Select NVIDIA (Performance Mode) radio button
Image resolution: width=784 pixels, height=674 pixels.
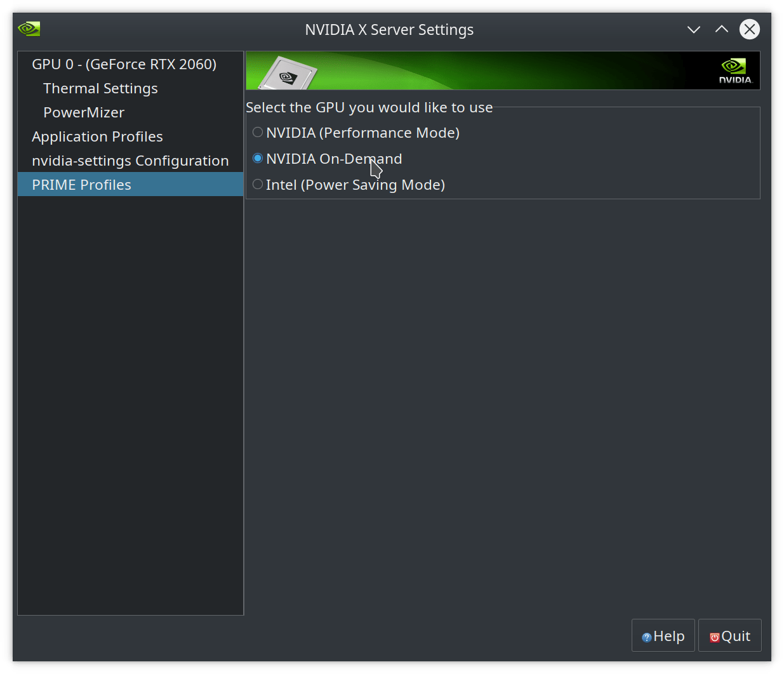point(258,133)
